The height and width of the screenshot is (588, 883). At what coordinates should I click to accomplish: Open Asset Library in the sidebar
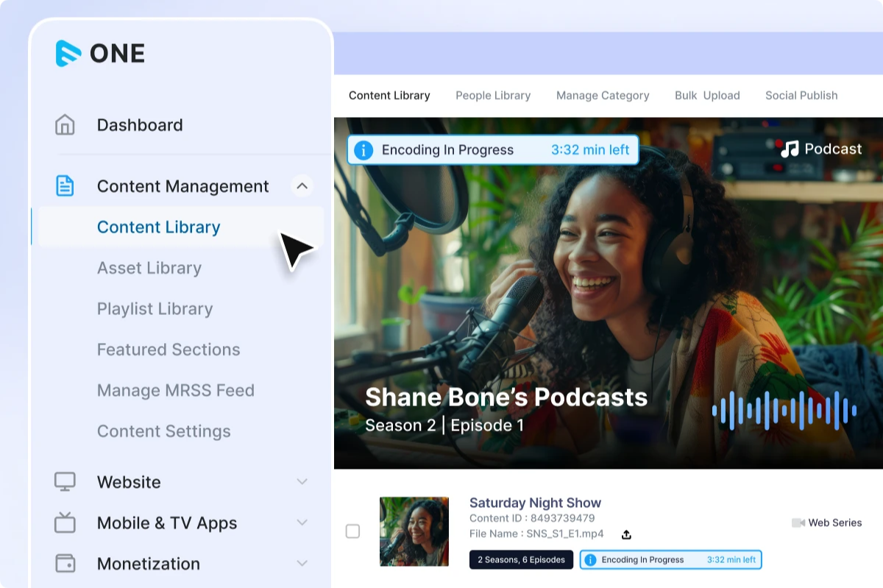(149, 268)
